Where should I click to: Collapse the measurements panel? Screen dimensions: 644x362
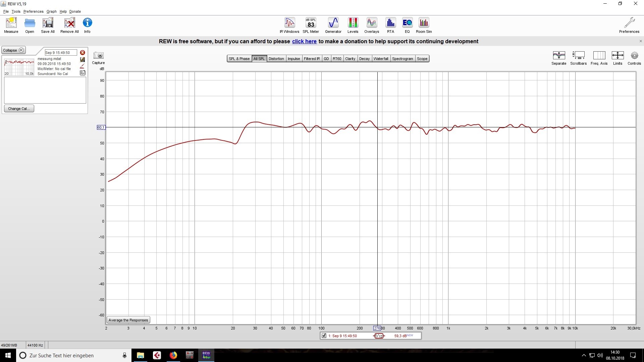[x=13, y=50]
